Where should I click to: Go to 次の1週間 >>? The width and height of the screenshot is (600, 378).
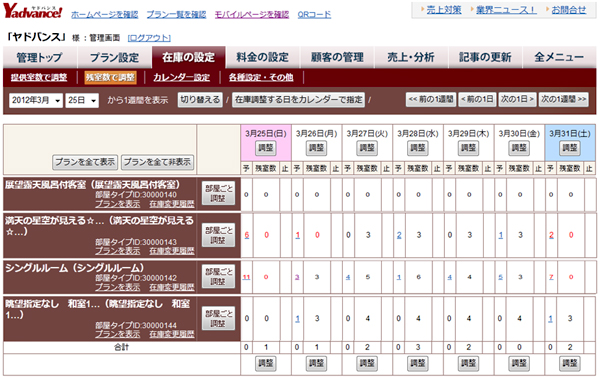pyautogui.click(x=563, y=99)
